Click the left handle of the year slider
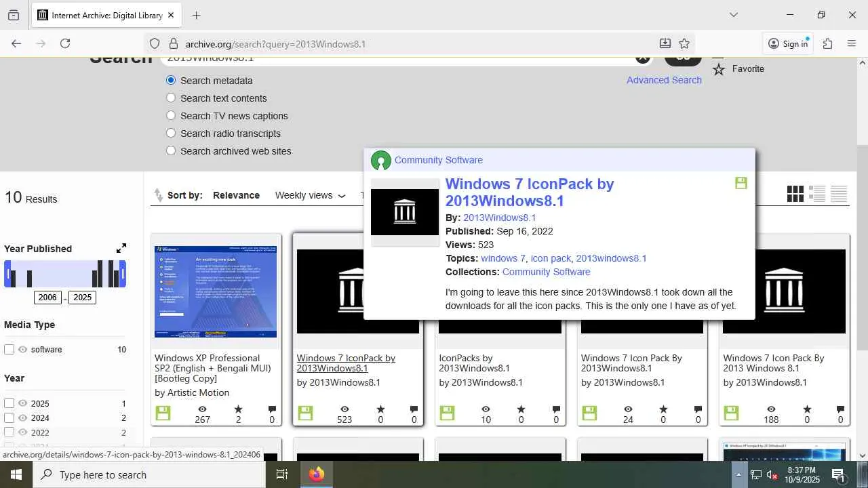 pos(8,274)
